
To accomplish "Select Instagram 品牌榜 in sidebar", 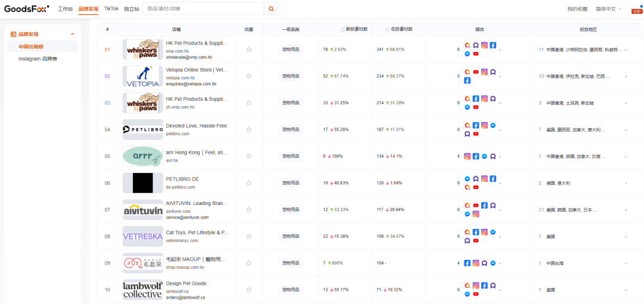I will [x=42, y=59].
